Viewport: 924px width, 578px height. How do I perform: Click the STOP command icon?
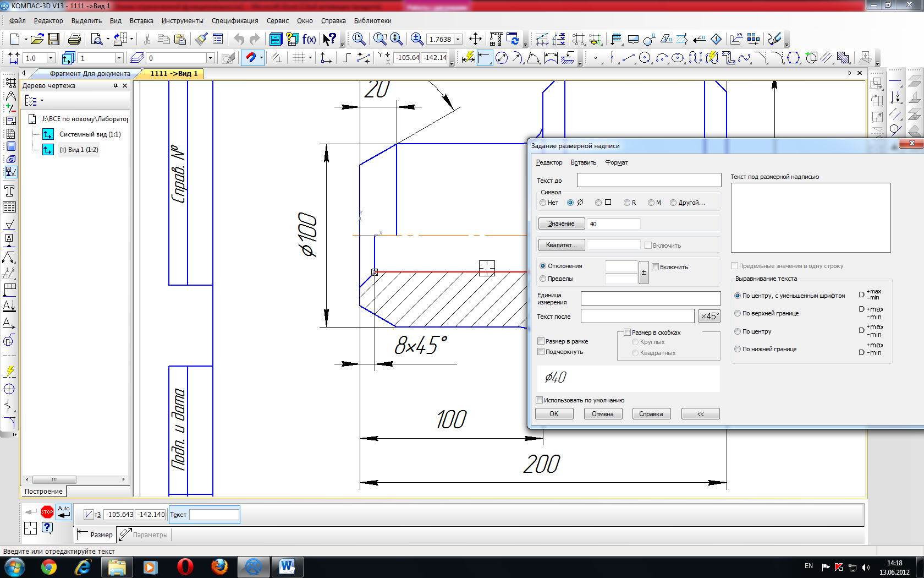click(47, 512)
